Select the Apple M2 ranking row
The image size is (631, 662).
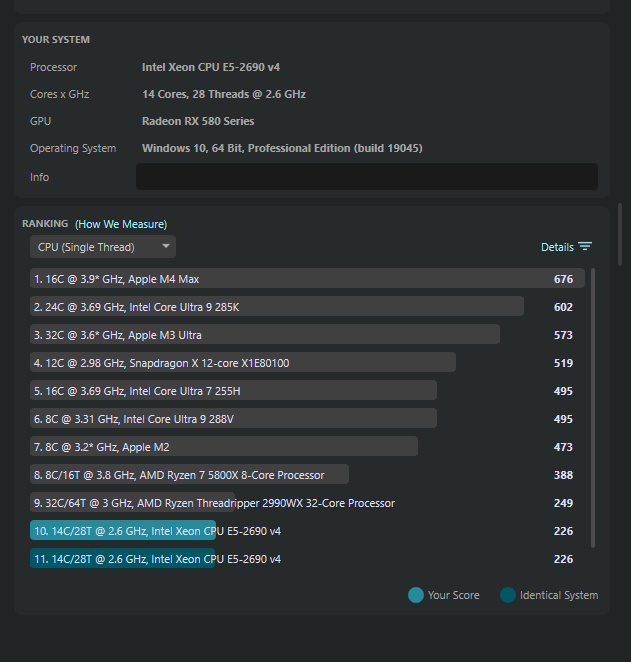[x=307, y=447]
